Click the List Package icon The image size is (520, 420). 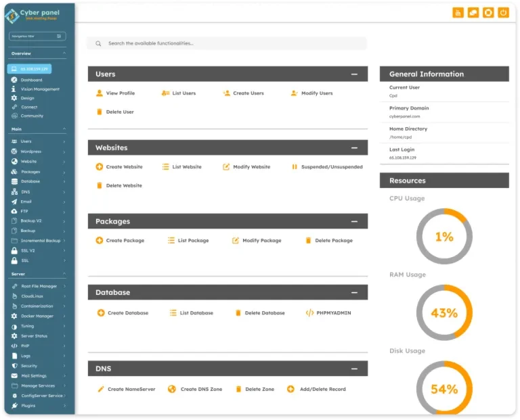click(x=171, y=240)
